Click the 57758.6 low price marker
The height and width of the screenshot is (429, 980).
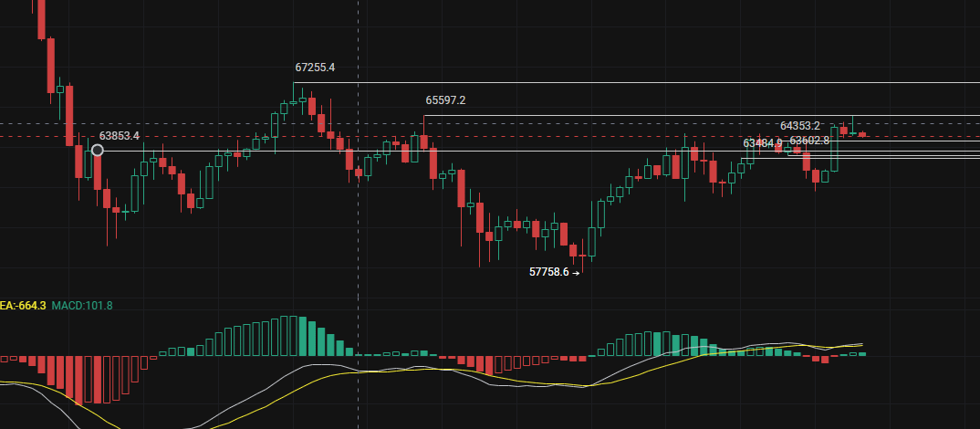[555, 272]
